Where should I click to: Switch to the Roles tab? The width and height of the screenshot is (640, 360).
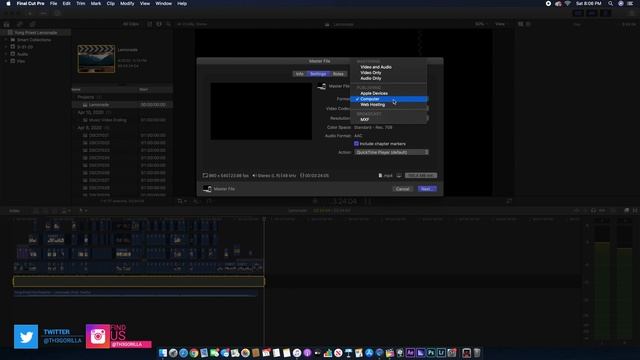coord(338,74)
